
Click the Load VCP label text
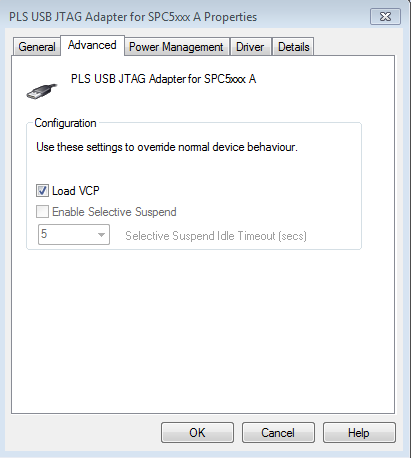pos(76,191)
